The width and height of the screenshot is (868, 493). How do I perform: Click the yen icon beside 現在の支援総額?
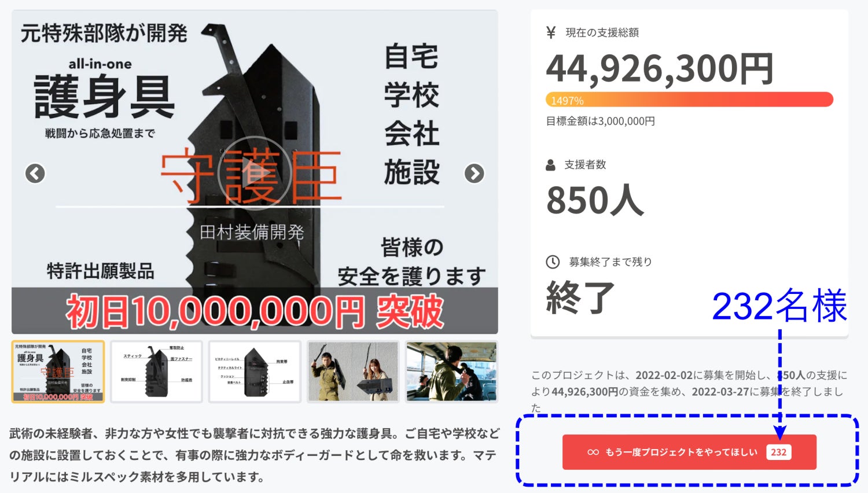point(551,32)
